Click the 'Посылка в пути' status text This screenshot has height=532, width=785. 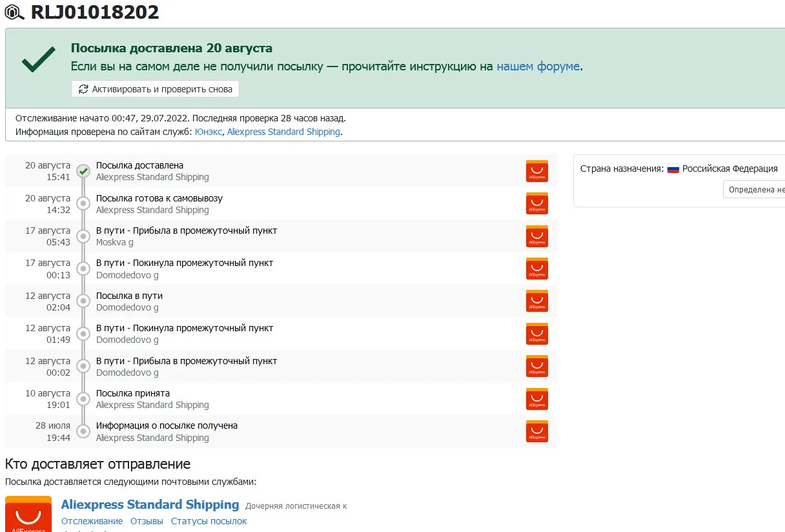coord(129,296)
